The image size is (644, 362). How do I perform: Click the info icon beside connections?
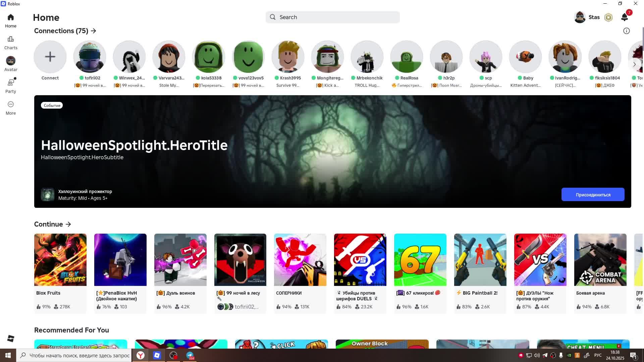(x=626, y=31)
